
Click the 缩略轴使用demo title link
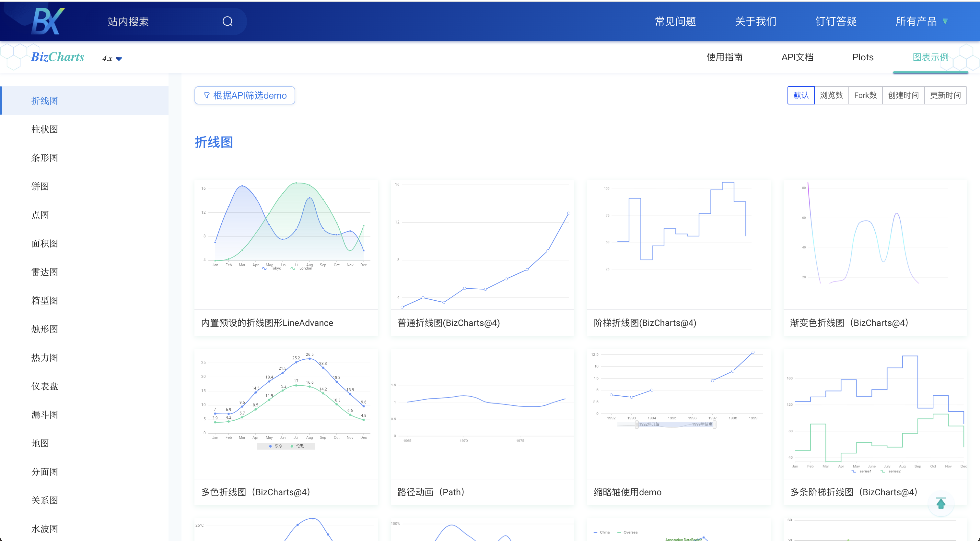pos(627,492)
